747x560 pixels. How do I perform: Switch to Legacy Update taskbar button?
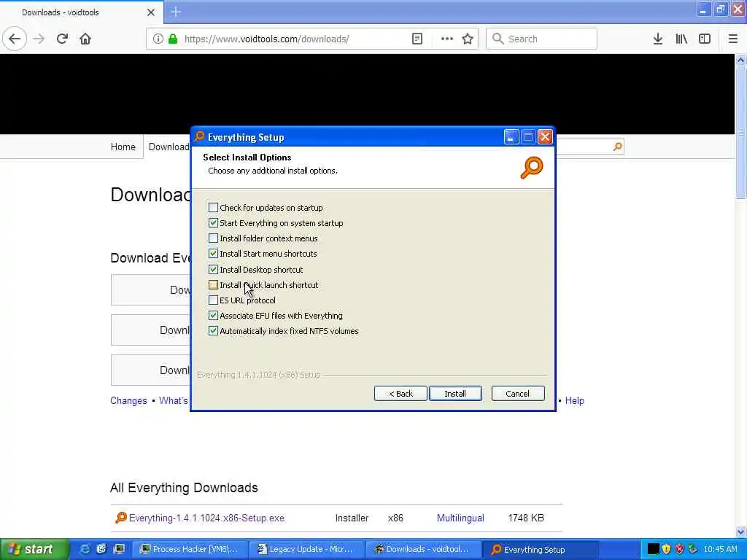[x=306, y=549]
